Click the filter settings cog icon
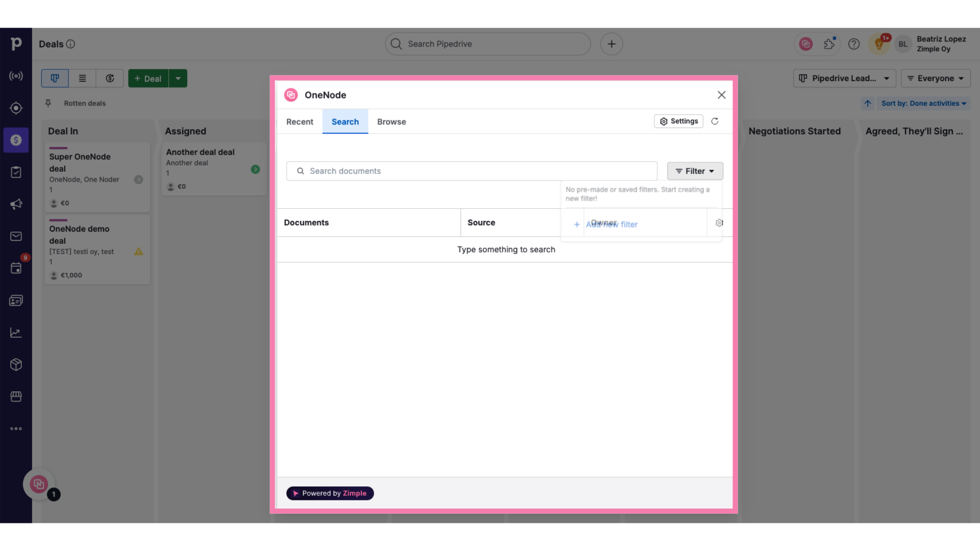This screenshot has height=551, width=980. coord(720,222)
